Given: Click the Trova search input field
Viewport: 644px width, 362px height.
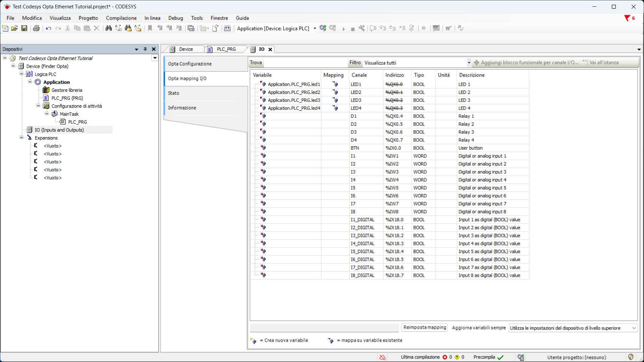Looking at the screenshot, I should click(305, 63).
